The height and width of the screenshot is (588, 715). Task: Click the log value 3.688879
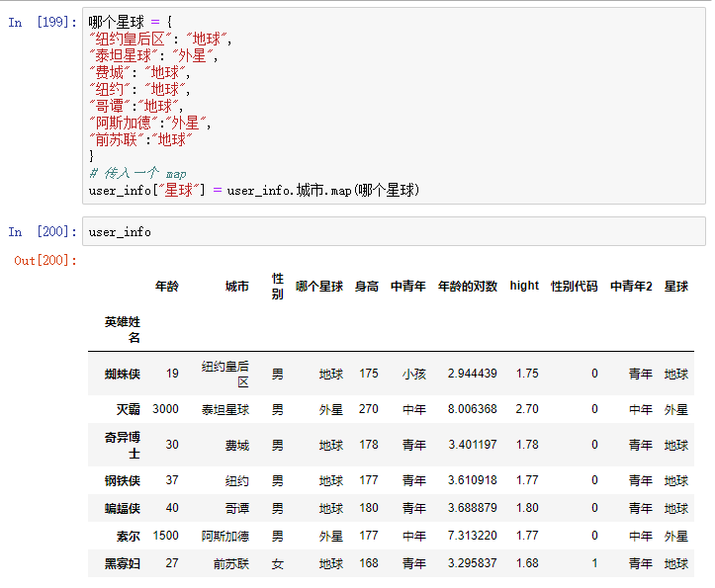pos(472,508)
